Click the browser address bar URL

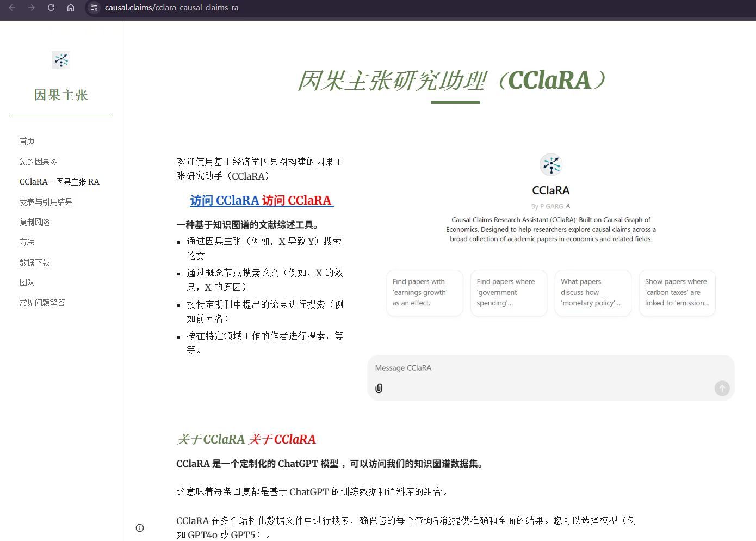[x=172, y=8]
